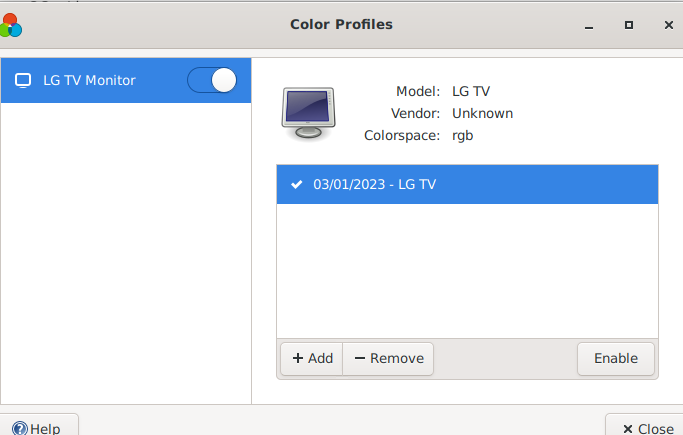This screenshot has width=683, height=435.
Task: Select LG TV Monitor device in sidebar
Action: [126, 81]
